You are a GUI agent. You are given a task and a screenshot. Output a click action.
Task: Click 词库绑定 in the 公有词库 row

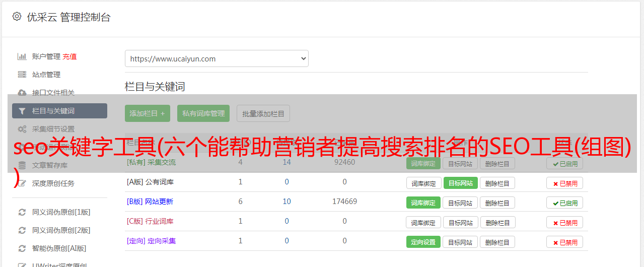(423, 183)
